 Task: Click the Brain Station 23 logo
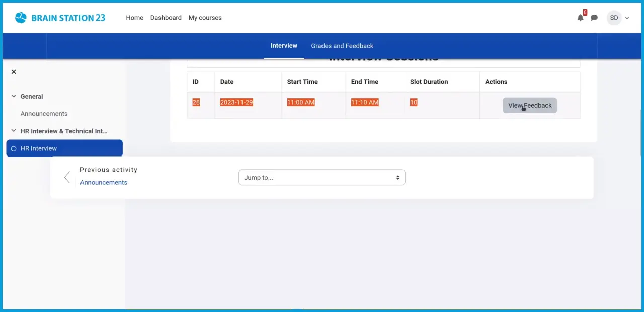point(60,17)
